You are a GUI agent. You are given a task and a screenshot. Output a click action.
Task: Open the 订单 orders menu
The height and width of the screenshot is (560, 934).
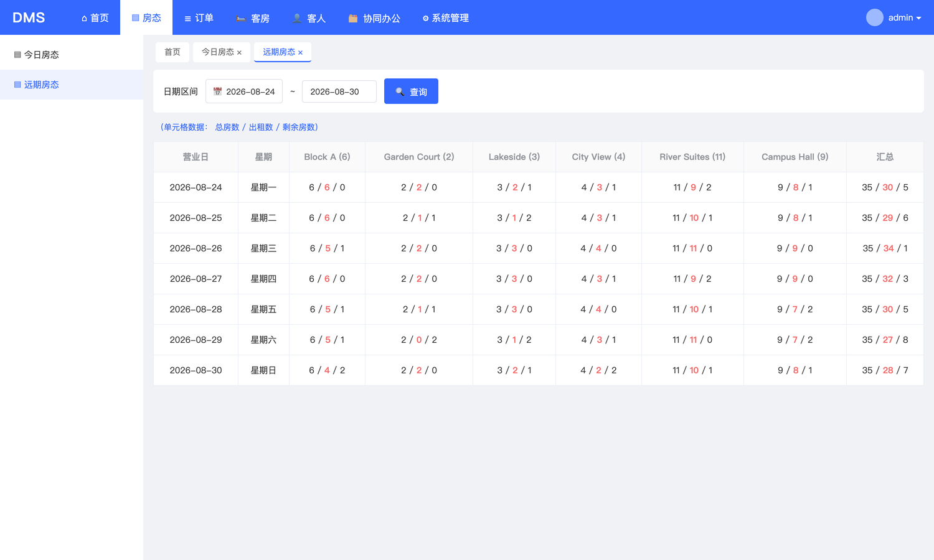[199, 18]
